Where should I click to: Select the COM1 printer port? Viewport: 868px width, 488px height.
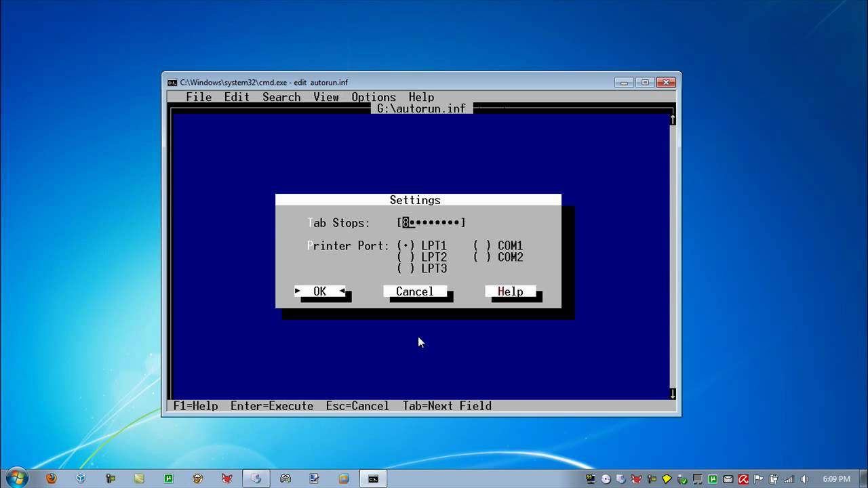[x=498, y=245]
